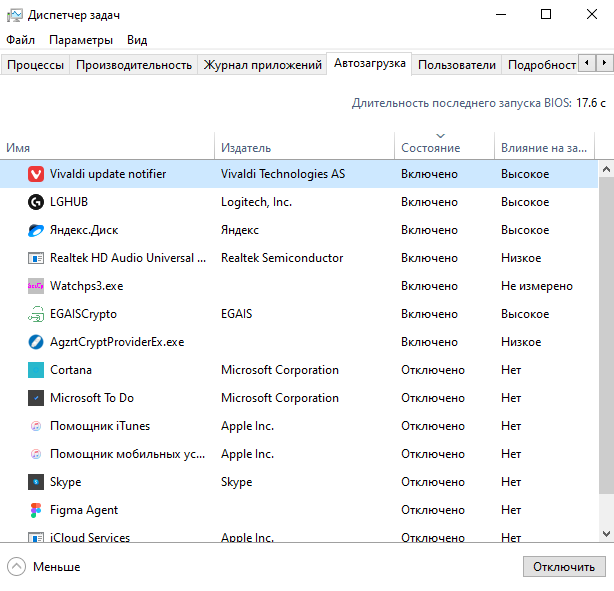Select the Яндекс.Диск row name
Image resolution: width=614 pixels, height=591 pixels.
click(84, 230)
